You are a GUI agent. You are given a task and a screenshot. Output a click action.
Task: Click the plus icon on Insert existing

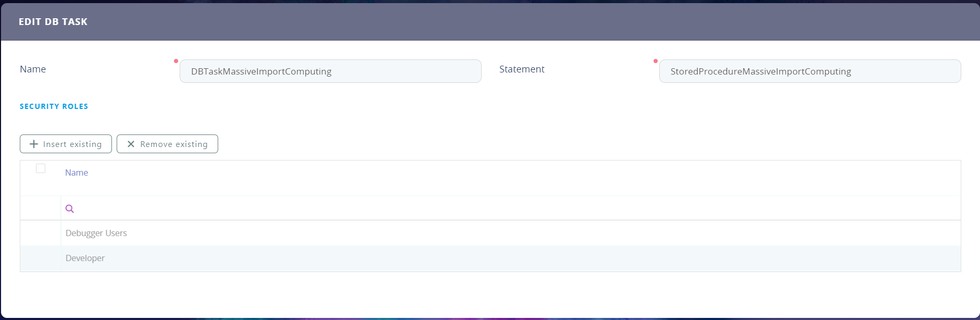34,144
